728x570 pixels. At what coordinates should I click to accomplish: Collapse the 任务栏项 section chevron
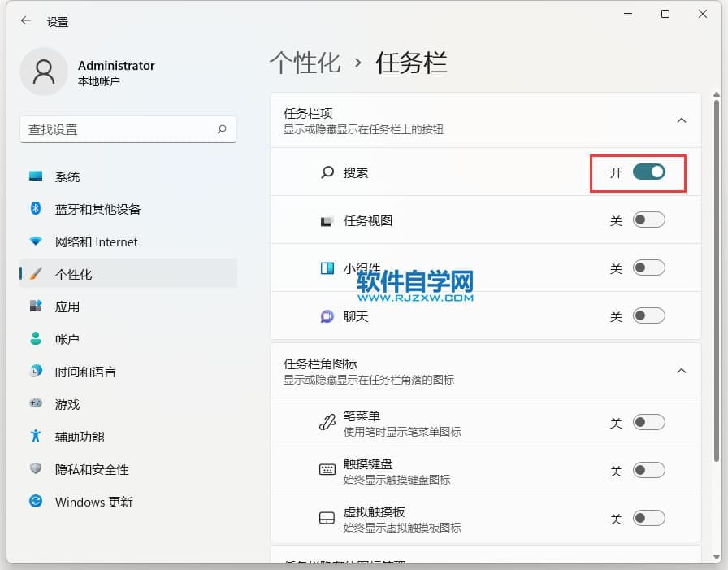pyautogui.click(x=682, y=120)
